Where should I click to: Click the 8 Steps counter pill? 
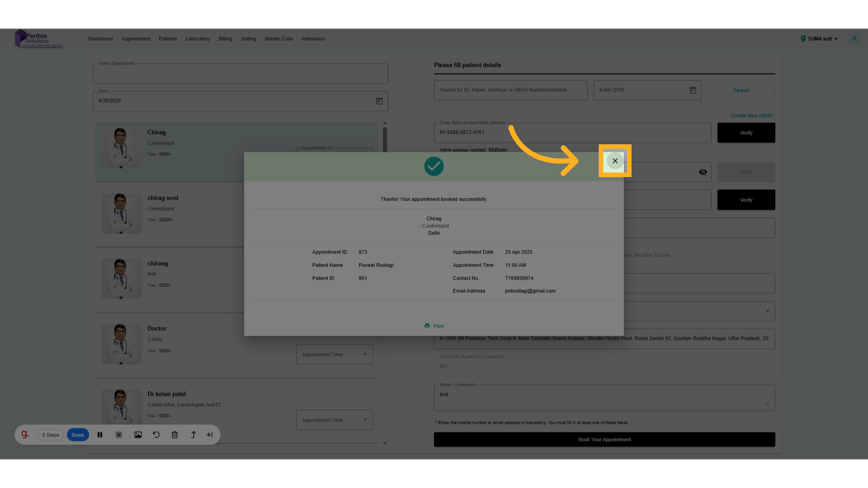(x=51, y=435)
